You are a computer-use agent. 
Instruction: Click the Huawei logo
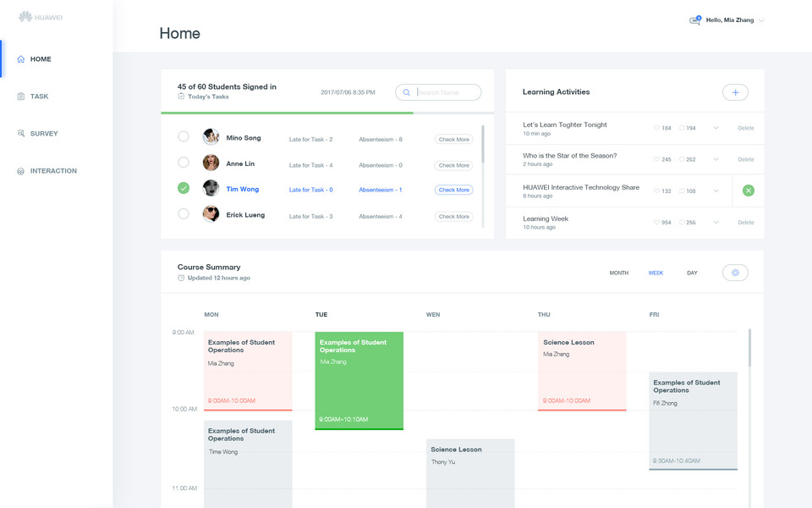41,17
